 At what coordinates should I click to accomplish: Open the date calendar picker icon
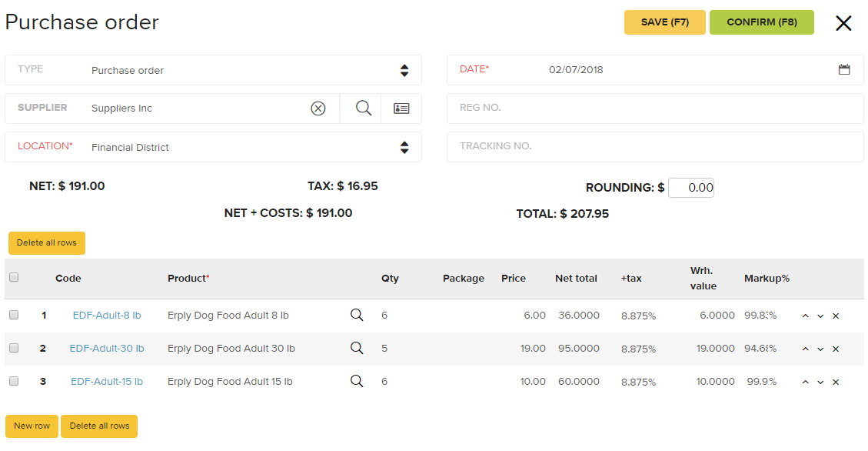pyautogui.click(x=844, y=69)
